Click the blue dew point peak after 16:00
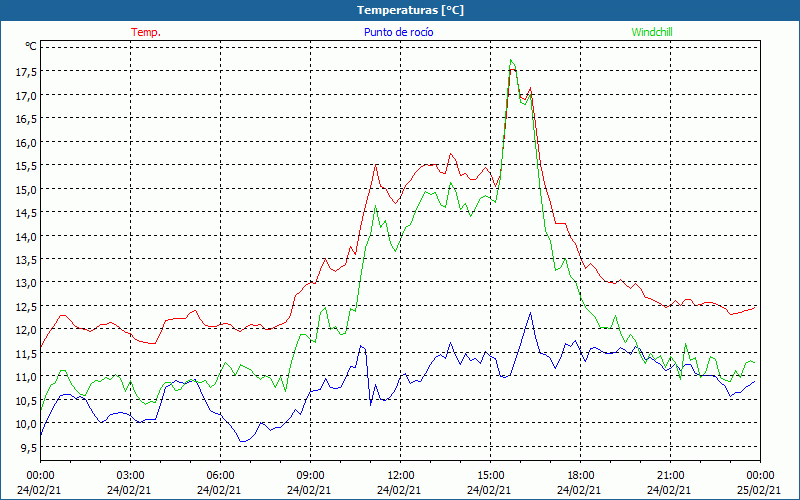This screenshot has height=500, width=800. click(x=531, y=313)
